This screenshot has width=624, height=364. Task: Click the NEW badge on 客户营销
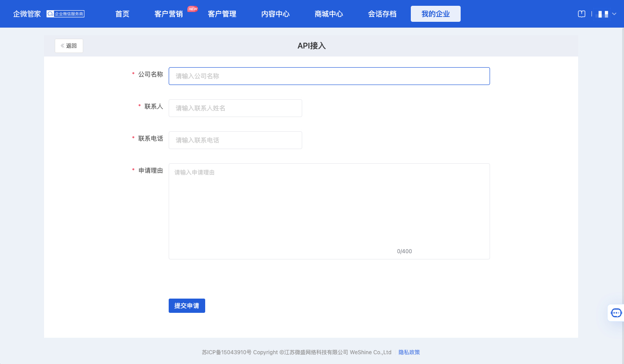pyautogui.click(x=192, y=8)
